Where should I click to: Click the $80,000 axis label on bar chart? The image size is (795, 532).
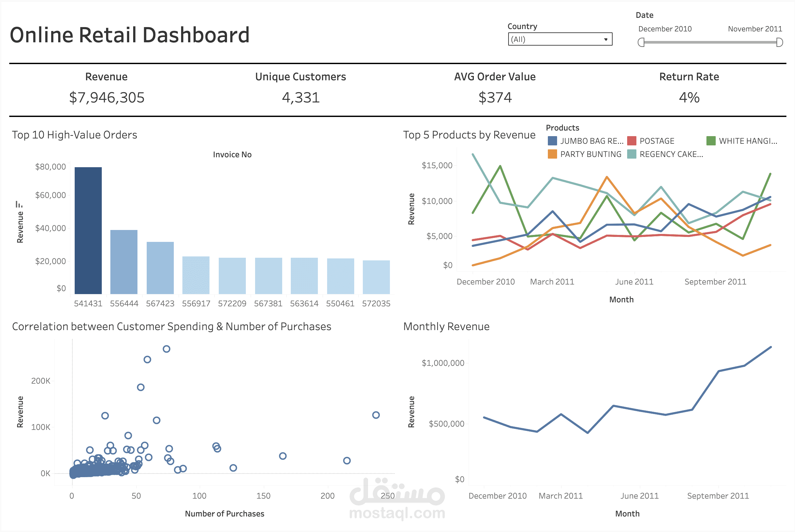coord(51,167)
